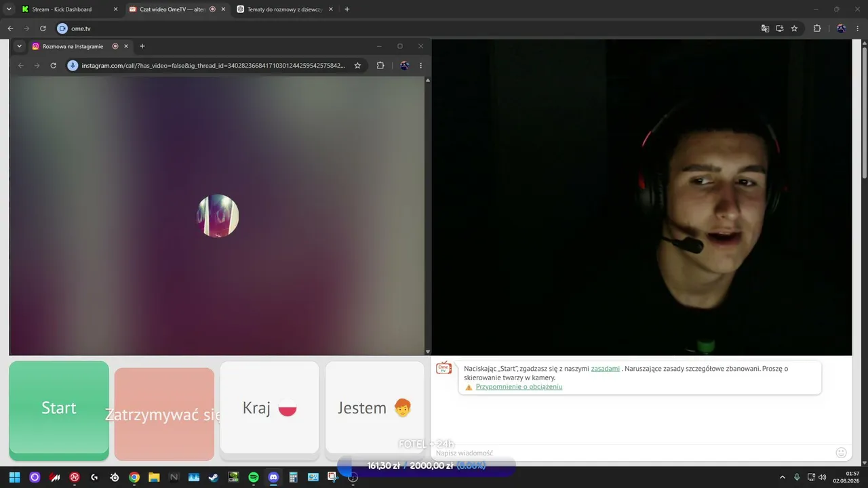Open SteelSeries app from the taskbar
Viewport: 868px width, 488px height.
[x=115, y=477]
